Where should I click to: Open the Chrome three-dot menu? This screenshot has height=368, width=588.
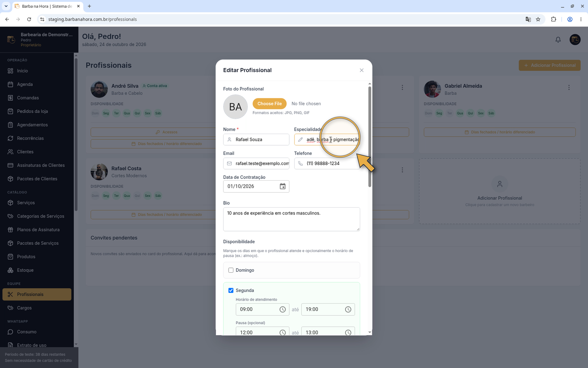(x=581, y=19)
